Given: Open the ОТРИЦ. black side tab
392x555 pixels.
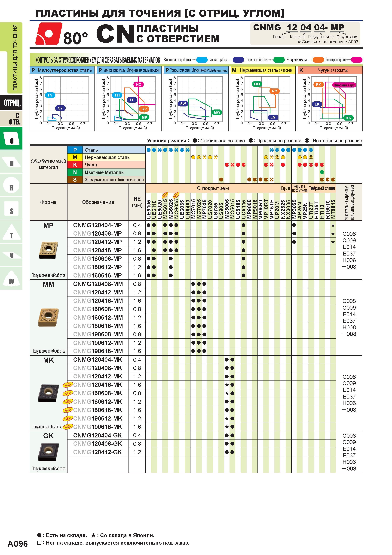Looking at the screenshot, I should pyautogui.click(x=11, y=103).
